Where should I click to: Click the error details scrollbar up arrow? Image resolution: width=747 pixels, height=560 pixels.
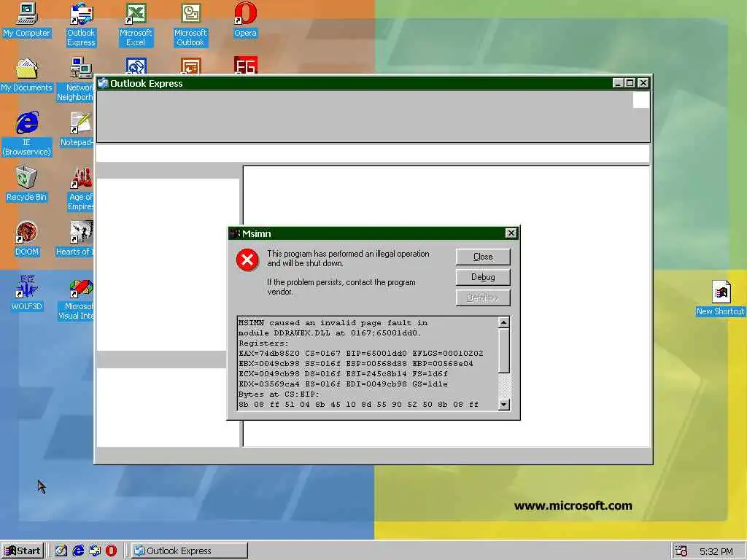(503, 322)
